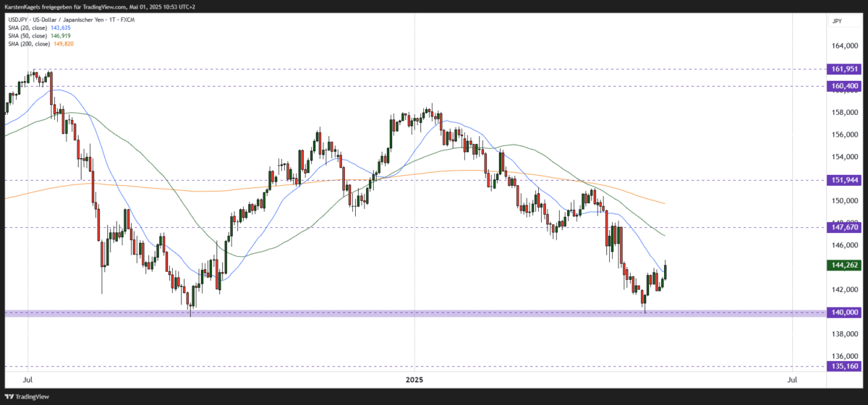Click the JPY currency label on price axis
Viewport: 868px width, 405px height.
837,22
